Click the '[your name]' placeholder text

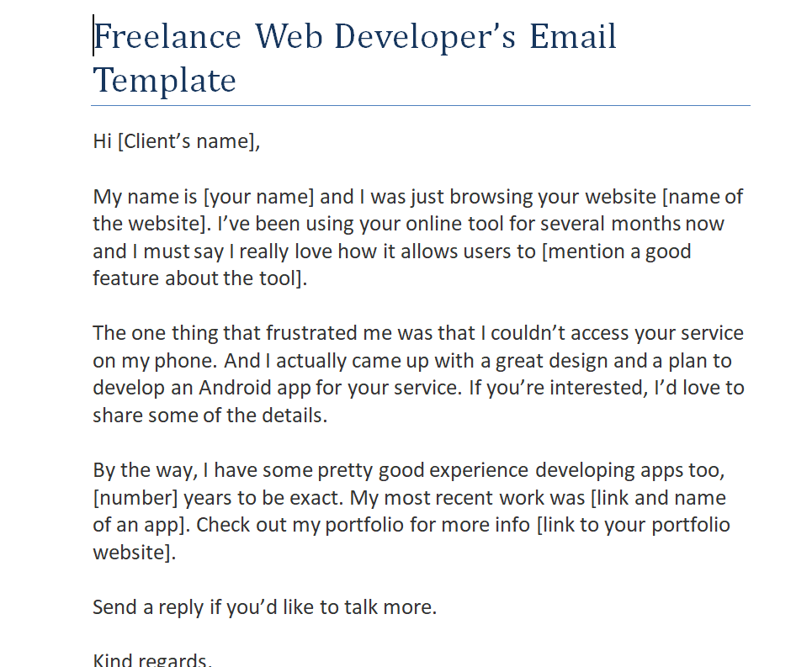click(x=259, y=197)
